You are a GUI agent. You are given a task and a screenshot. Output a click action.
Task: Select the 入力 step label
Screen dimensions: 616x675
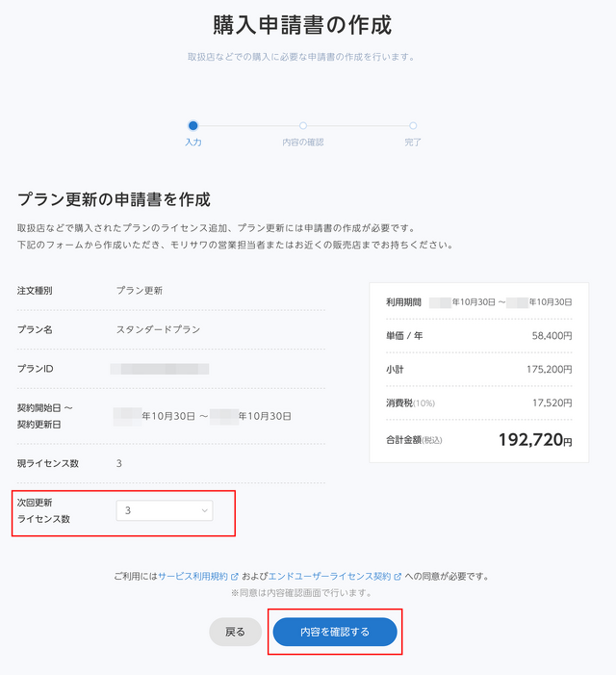[193, 143]
